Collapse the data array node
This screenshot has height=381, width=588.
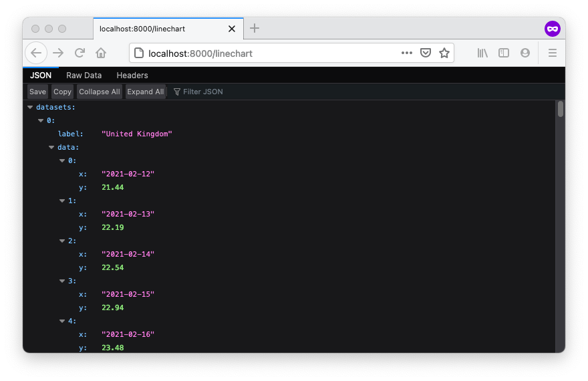tap(51, 147)
